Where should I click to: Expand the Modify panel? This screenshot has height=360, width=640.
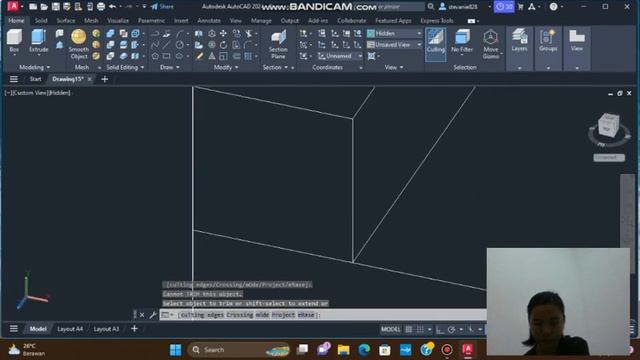(226, 67)
